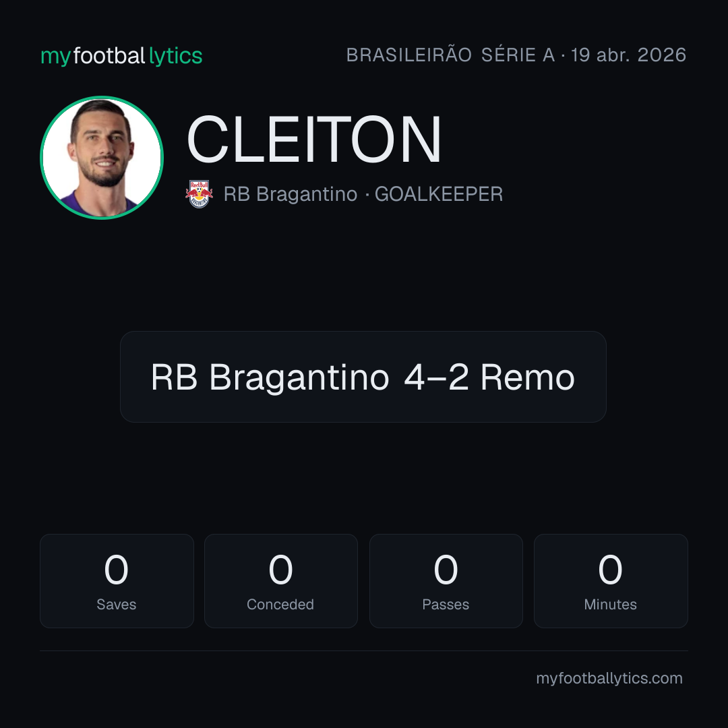Open the myfootballytics logo at top
This screenshot has width=728, height=728.
(x=121, y=56)
